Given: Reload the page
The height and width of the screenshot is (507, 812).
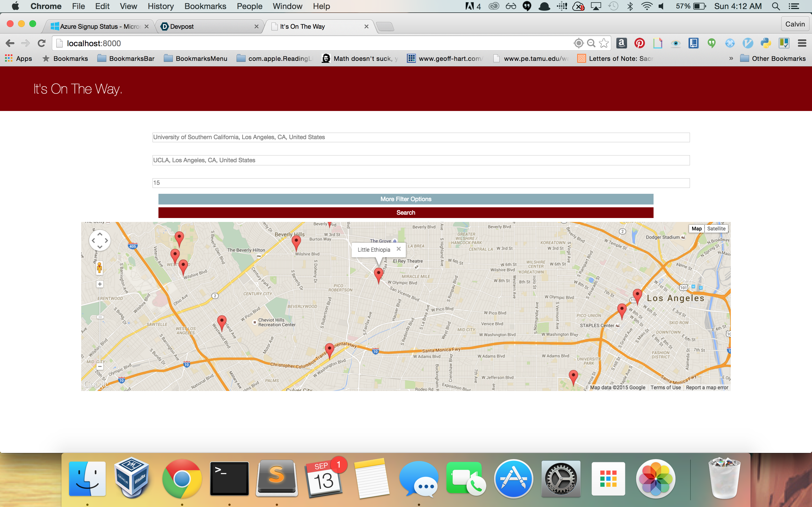Looking at the screenshot, I should coord(42,43).
